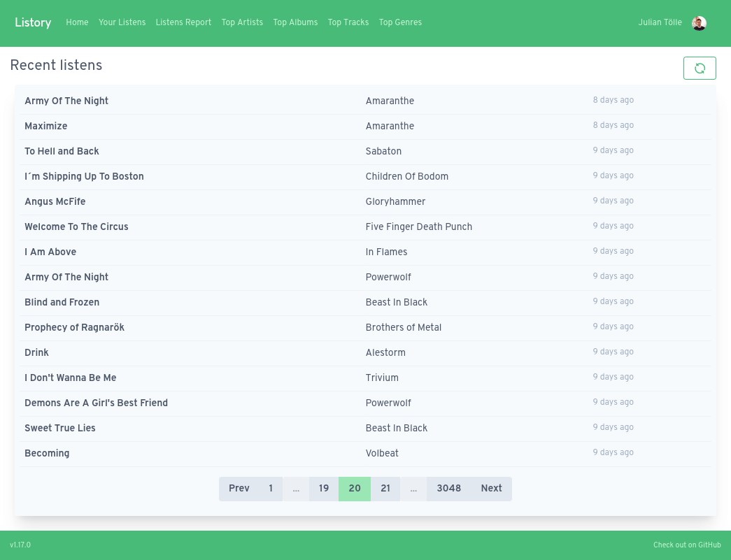The image size is (731, 560).
Task: Go to previous page with Prev
Action: 239,489
